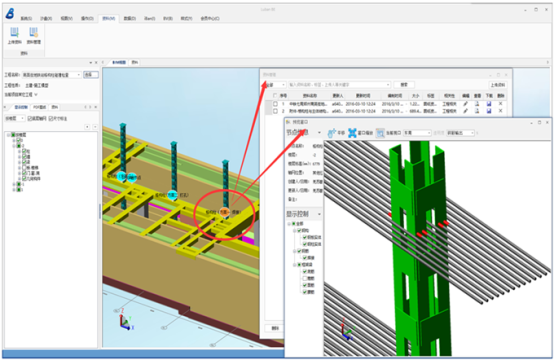Switch to the second tab beside the BIM view tab
The width and height of the screenshot is (554, 360).
[x=135, y=62]
